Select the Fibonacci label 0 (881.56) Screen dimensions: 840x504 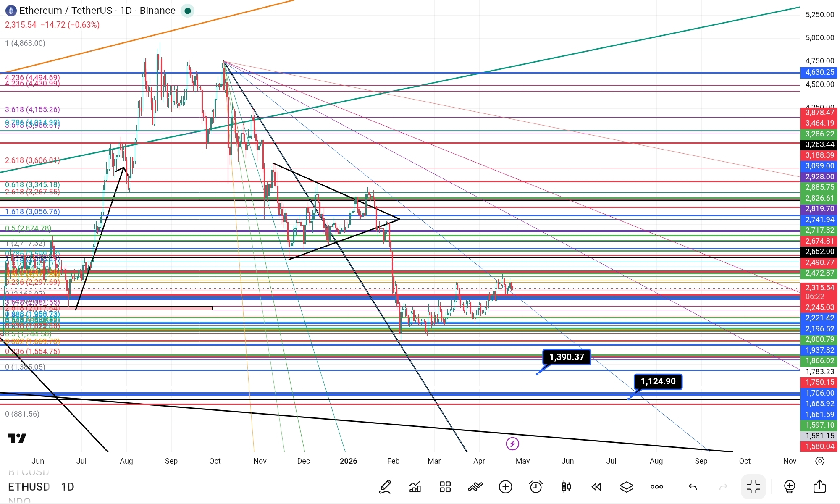(22, 414)
